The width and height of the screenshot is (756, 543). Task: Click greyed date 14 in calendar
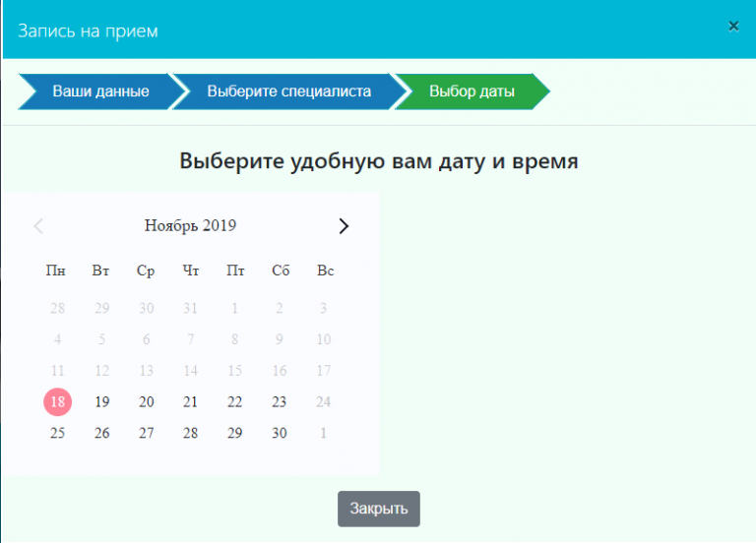[x=190, y=371]
